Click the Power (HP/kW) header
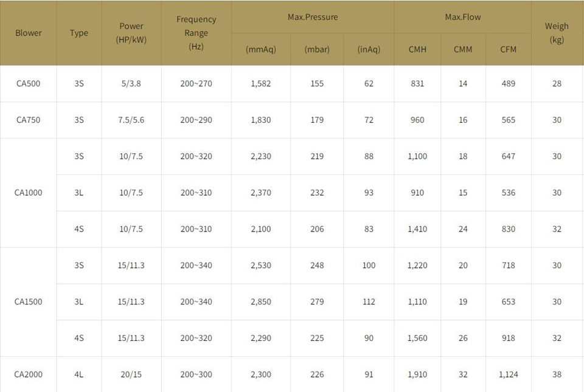 click(x=131, y=33)
